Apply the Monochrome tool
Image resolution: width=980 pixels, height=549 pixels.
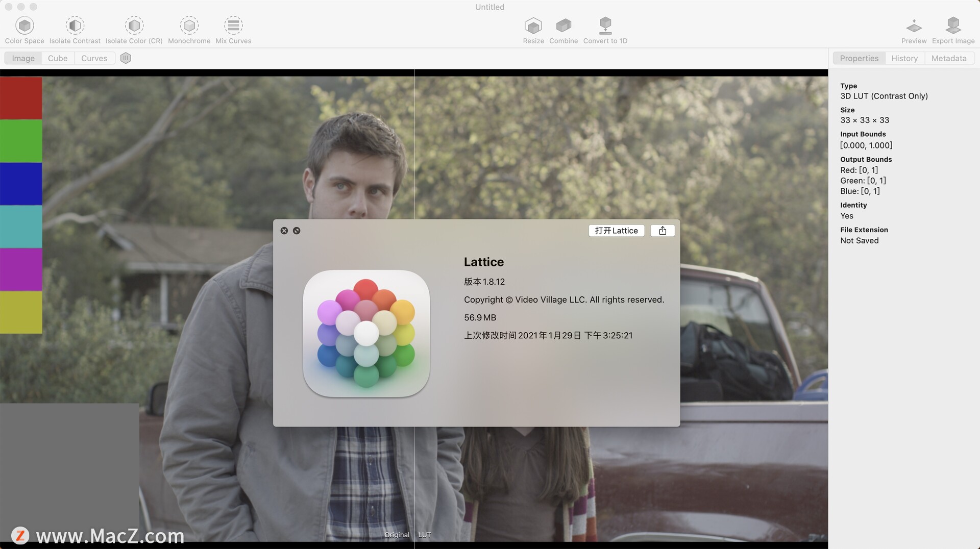pyautogui.click(x=189, y=30)
